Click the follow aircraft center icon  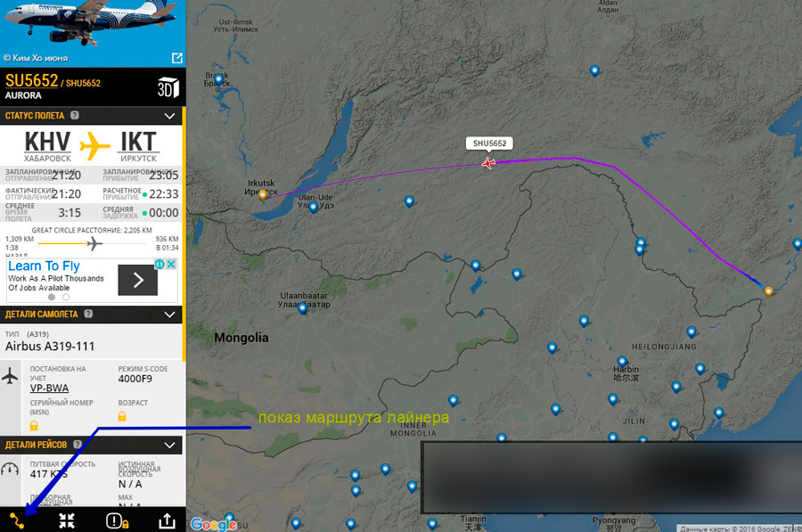67,520
